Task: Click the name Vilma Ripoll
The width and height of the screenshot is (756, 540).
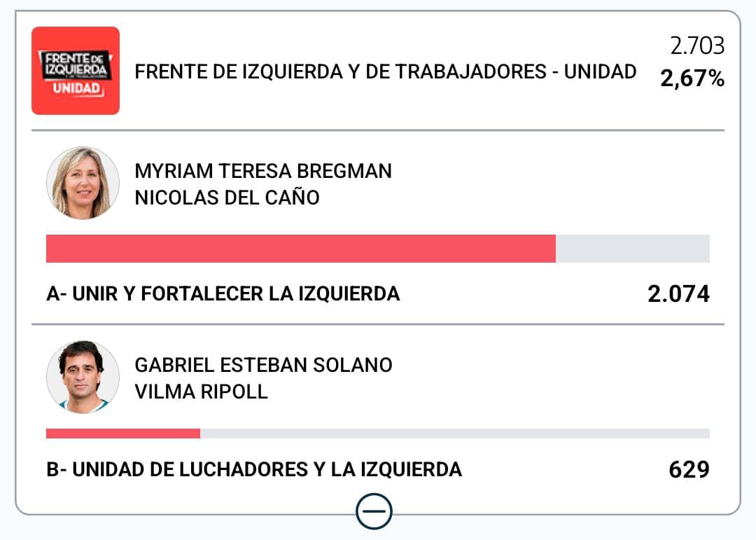Action: pyautogui.click(x=201, y=392)
